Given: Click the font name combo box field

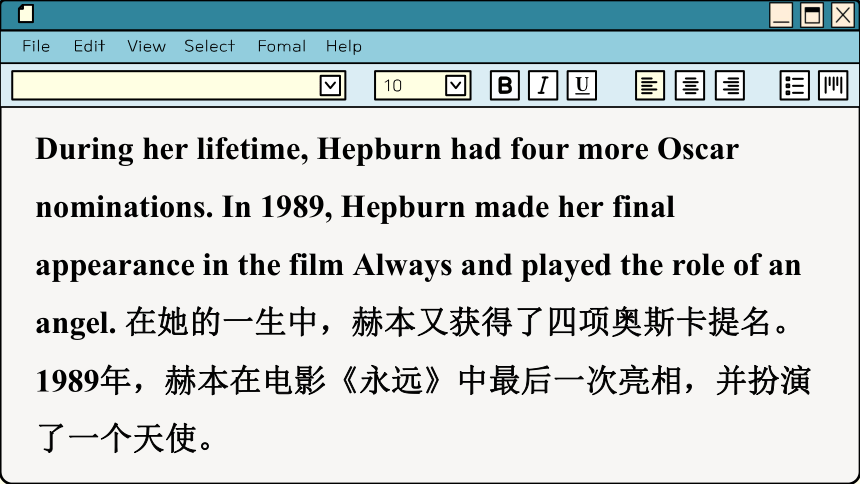Looking at the screenshot, I should pos(178,86).
